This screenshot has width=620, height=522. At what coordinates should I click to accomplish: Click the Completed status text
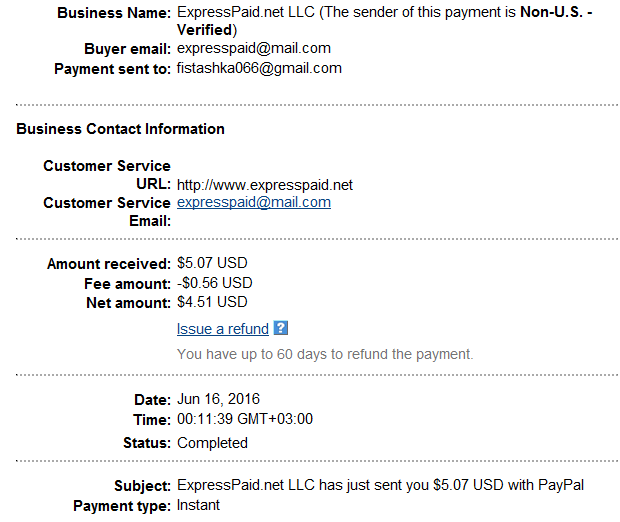coord(212,443)
